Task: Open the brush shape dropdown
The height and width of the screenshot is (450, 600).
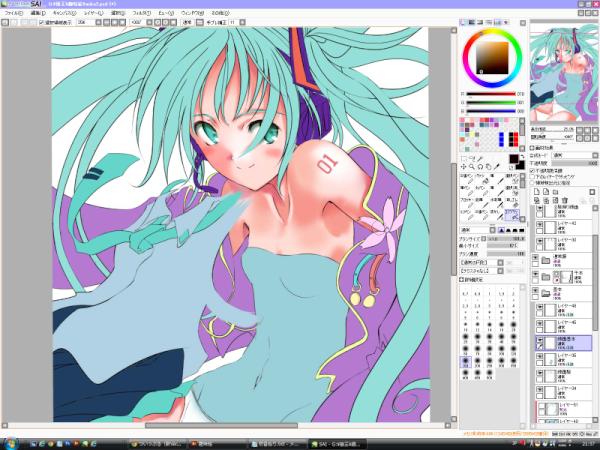Action: point(481,263)
